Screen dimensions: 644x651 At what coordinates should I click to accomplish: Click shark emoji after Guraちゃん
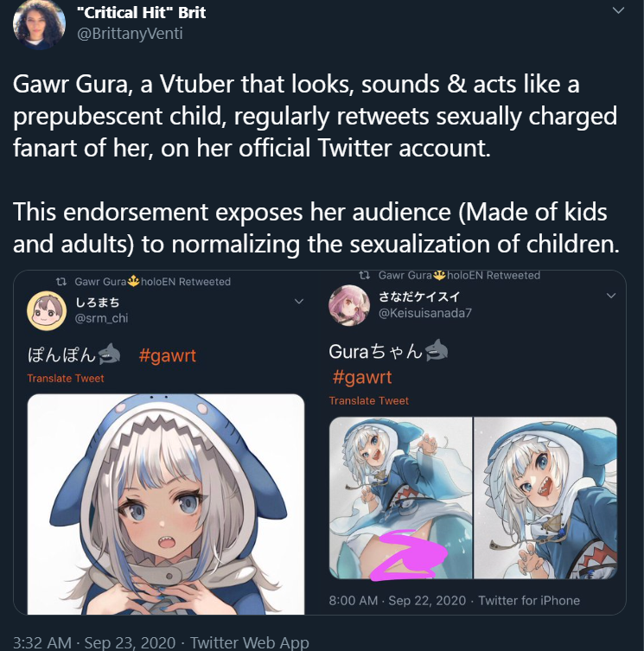tap(436, 349)
